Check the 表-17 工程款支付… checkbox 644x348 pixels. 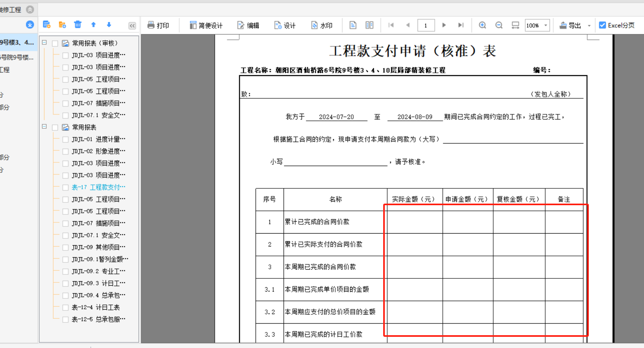coord(65,187)
